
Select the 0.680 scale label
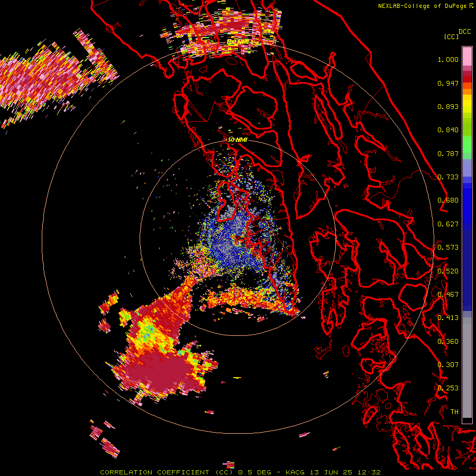click(448, 200)
